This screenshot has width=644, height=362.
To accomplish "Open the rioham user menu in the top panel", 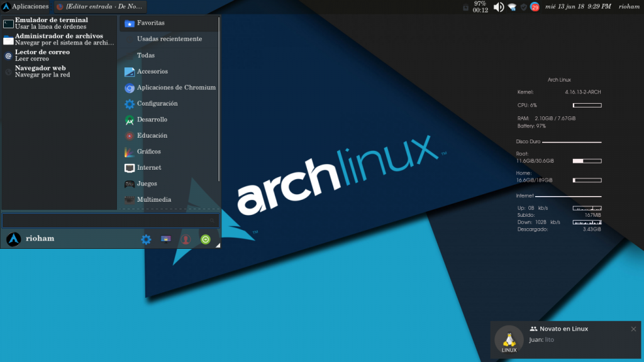I will [629, 6].
